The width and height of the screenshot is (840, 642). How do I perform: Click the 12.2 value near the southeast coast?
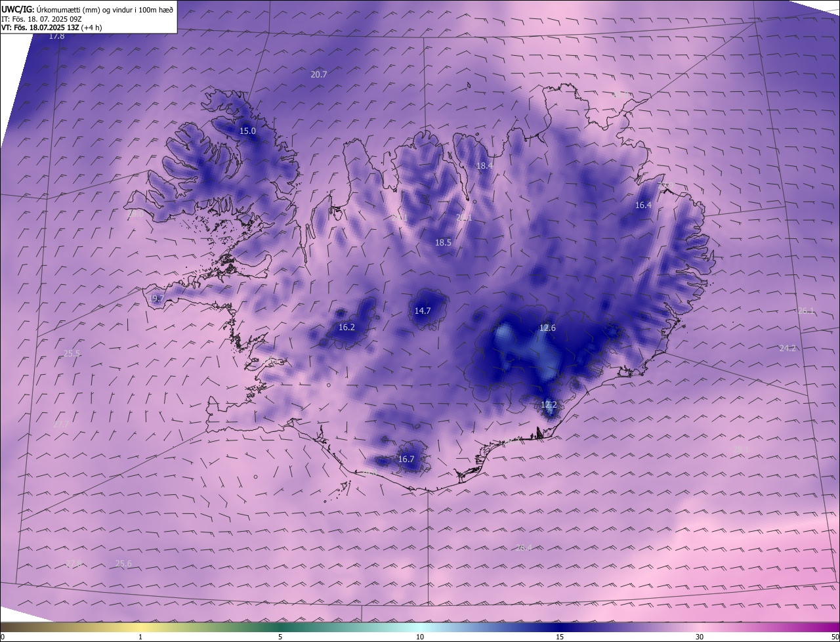point(549,405)
